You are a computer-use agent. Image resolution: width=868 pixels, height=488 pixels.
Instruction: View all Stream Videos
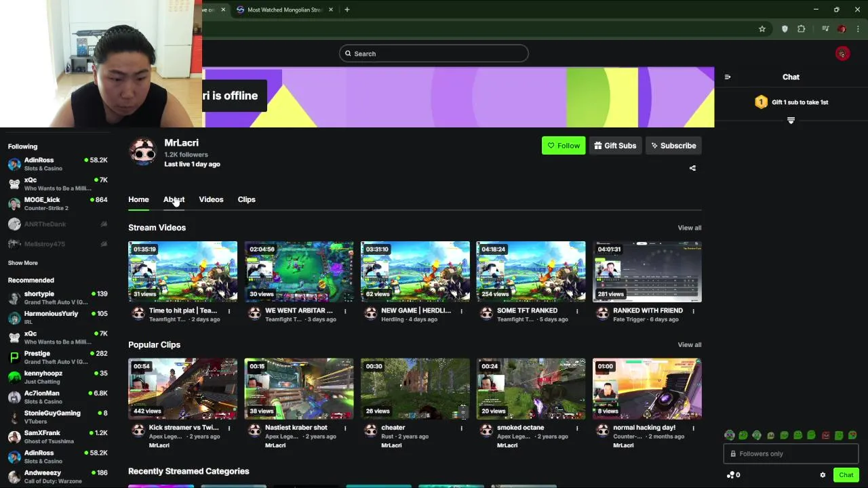click(x=690, y=228)
